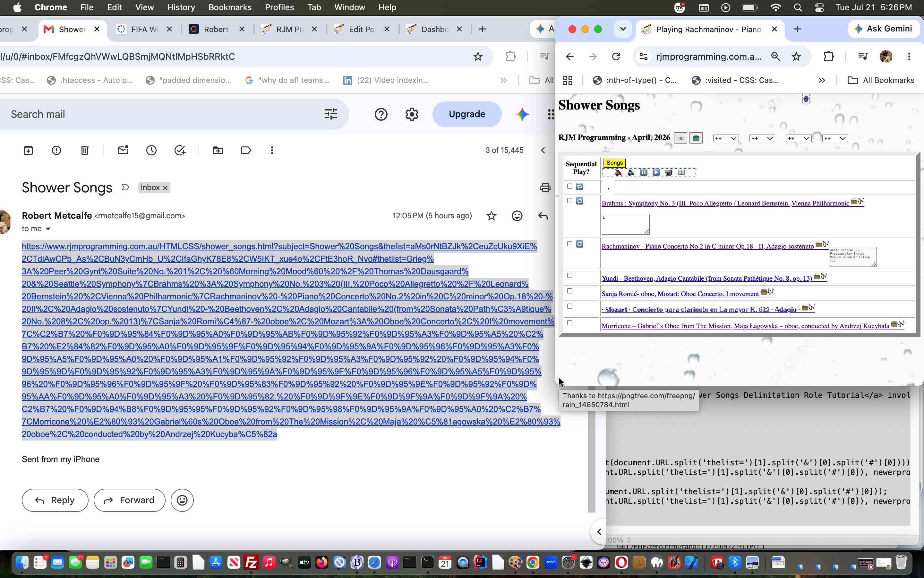Viewport: 924px width, 578px height.
Task: Open the Profiles menu
Action: (279, 7)
